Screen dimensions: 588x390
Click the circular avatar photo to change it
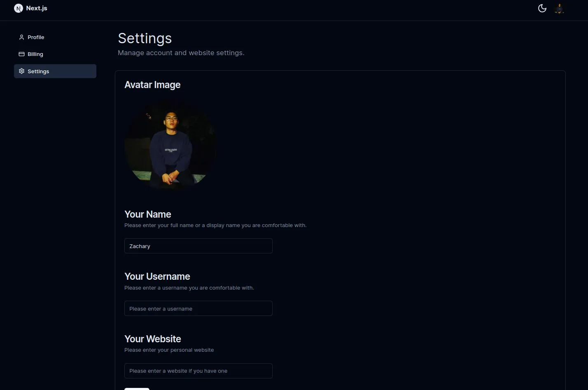[x=170, y=144]
